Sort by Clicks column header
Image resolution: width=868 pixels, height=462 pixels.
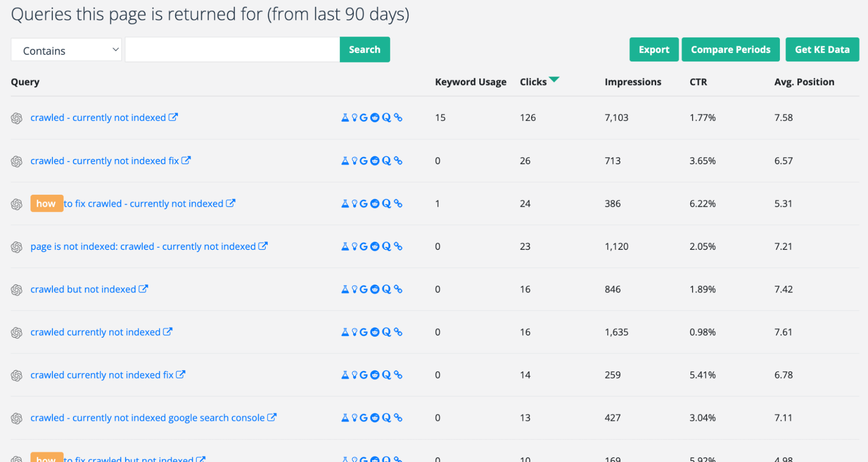tap(533, 82)
